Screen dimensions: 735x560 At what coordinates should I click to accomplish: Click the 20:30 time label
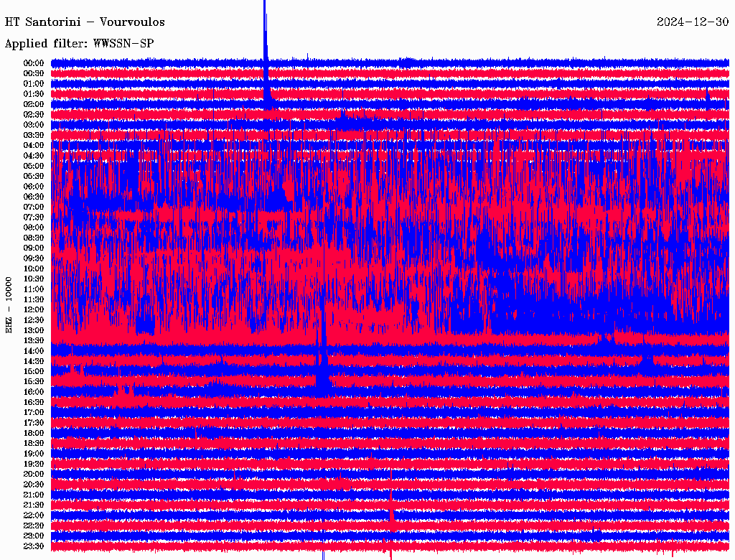tap(34, 484)
